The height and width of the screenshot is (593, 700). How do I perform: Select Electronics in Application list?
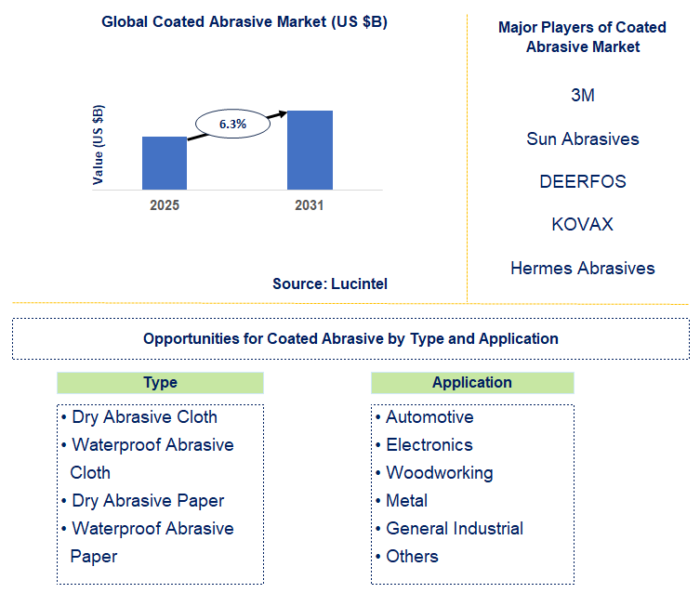click(x=429, y=445)
